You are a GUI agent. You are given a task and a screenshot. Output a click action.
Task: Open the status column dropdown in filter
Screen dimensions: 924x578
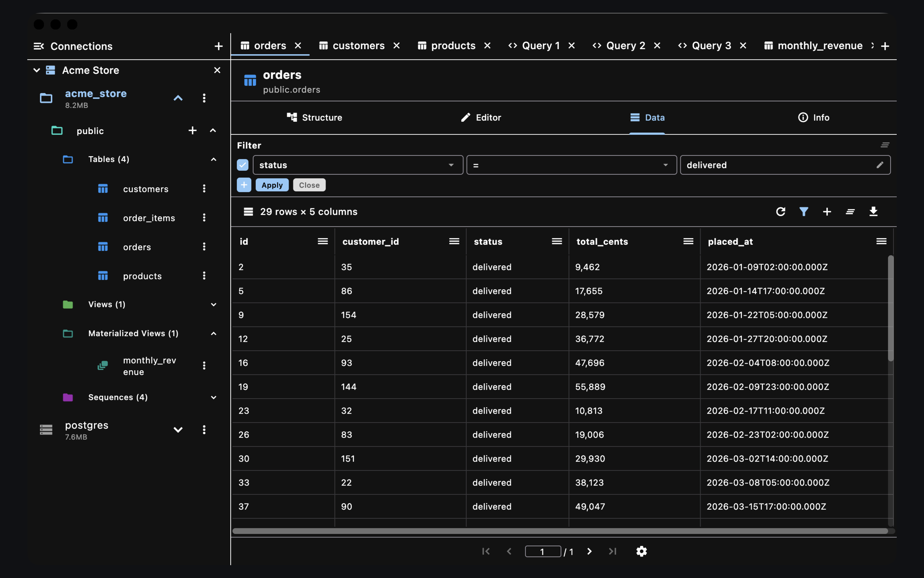pyautogui.click(x=358, y=165)
